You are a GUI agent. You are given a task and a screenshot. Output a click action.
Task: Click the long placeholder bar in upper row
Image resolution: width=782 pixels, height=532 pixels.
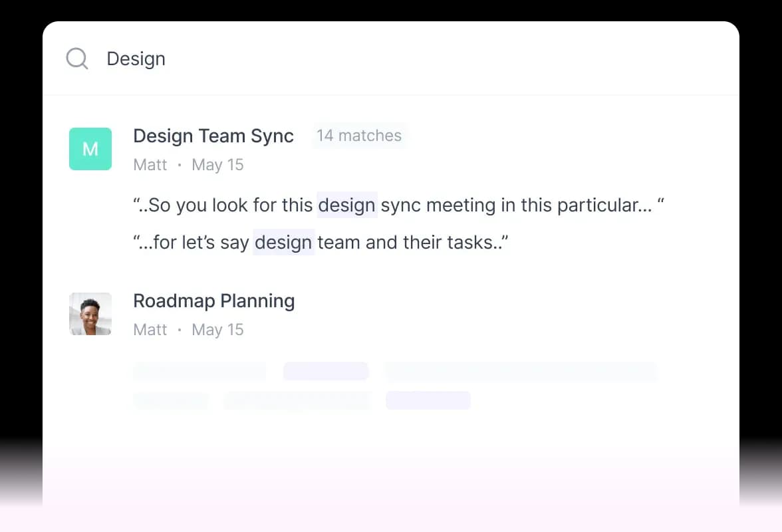coord(521,371)
